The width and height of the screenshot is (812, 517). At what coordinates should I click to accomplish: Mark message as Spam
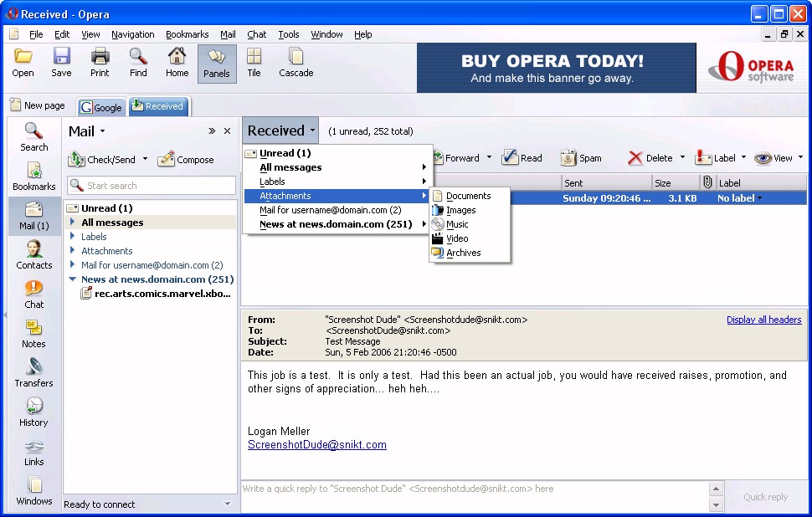pos(581,158)
